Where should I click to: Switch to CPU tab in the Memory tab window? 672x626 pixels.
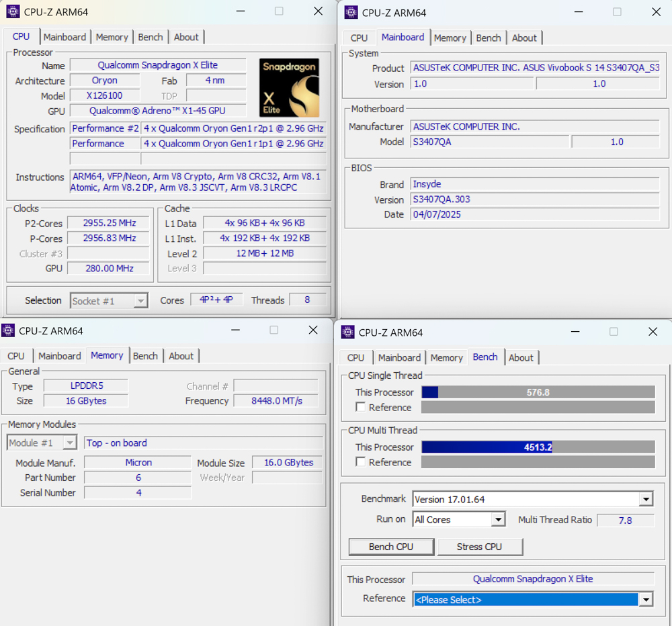click(x=16, y=356)
